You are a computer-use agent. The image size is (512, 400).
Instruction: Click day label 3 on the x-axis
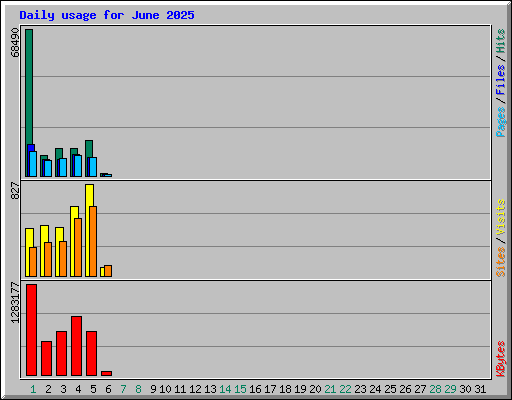(63, 389)
